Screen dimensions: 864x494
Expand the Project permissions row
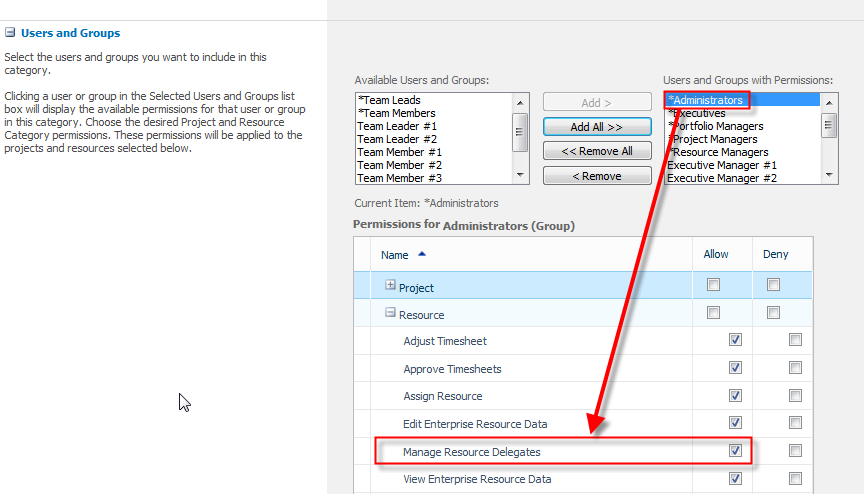[x=391, y=287]
